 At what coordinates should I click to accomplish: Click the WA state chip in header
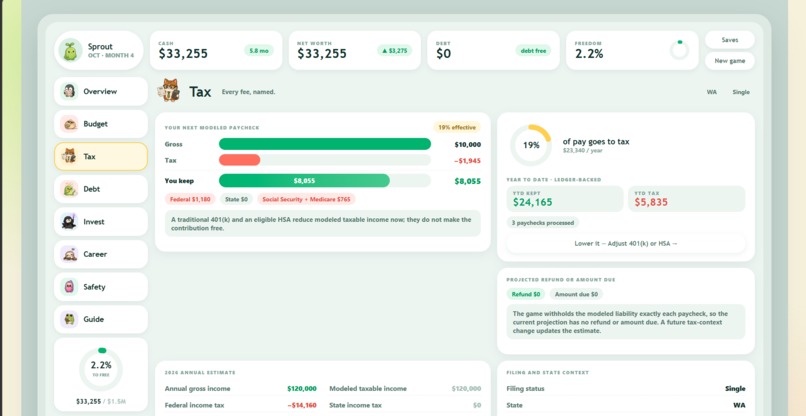712,92
